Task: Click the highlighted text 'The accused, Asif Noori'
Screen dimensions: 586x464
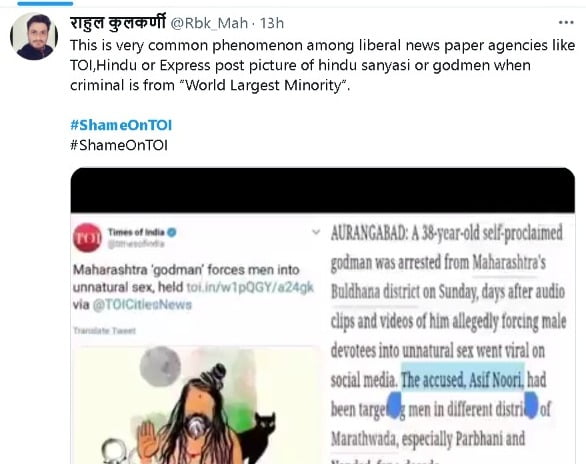Action: tap(462, 380)
